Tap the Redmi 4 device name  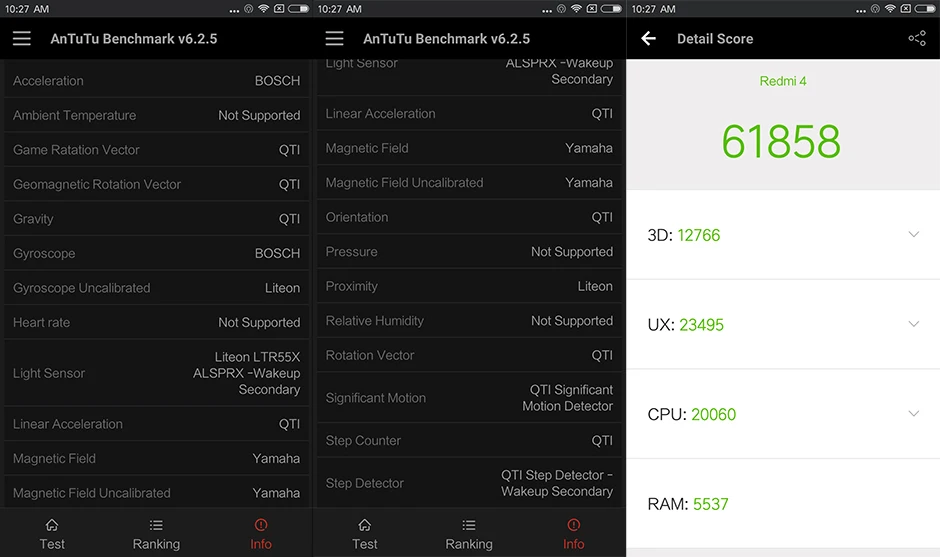[x=783, y=81]
